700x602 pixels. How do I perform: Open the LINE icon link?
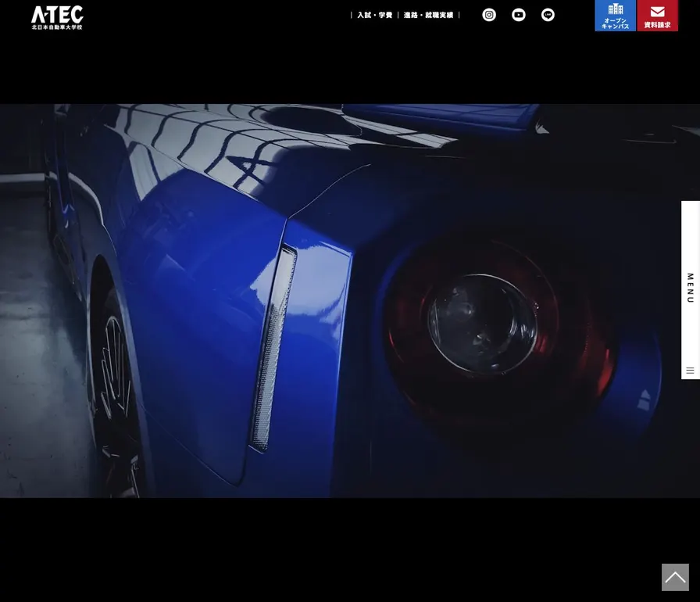click(548, 15)
